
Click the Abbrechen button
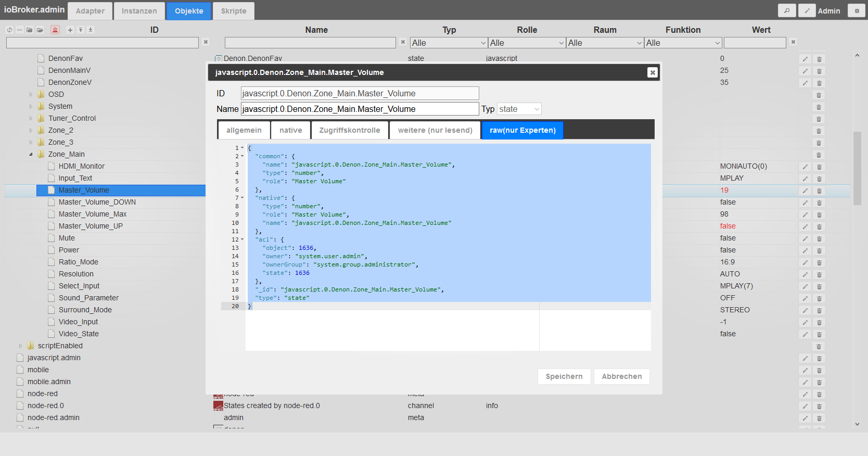[x=622, y=376]
